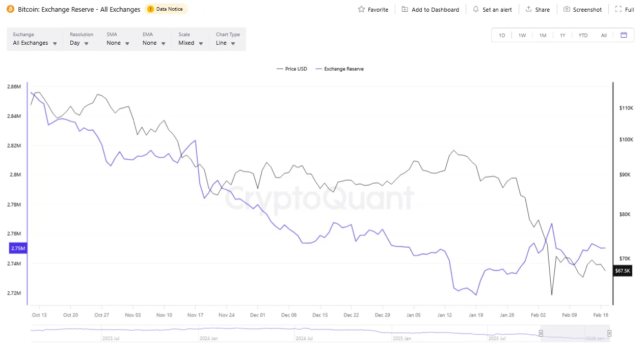Click the Set an alert bell icon
The height and width of the screenshot is (347, 644).
click(x=476, y=9)
